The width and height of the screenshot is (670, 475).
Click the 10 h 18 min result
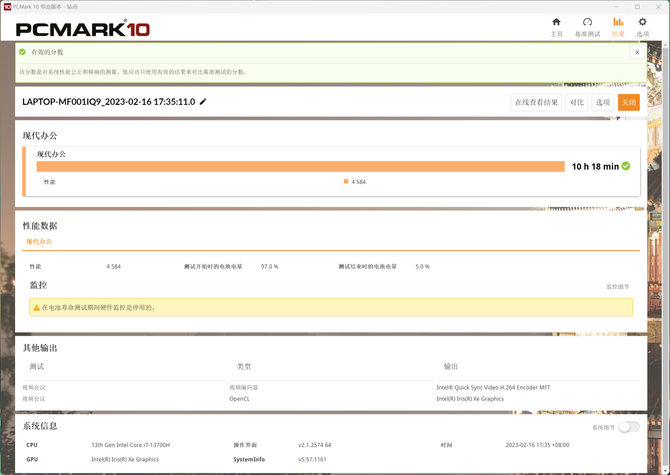[595, 167]
